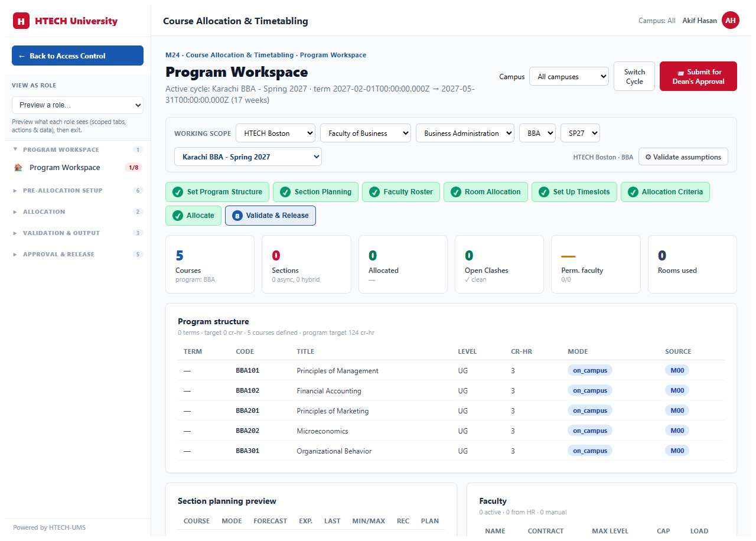This screenshot has width=756, height=541.
Task: Open the BBA program dropdown
Action: point(537,133)
